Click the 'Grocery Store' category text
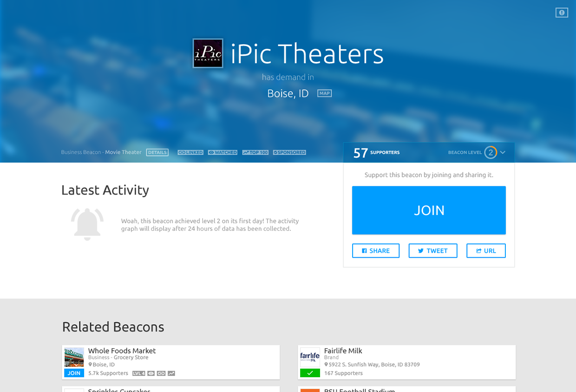576x392 pixels. [131, 358]
